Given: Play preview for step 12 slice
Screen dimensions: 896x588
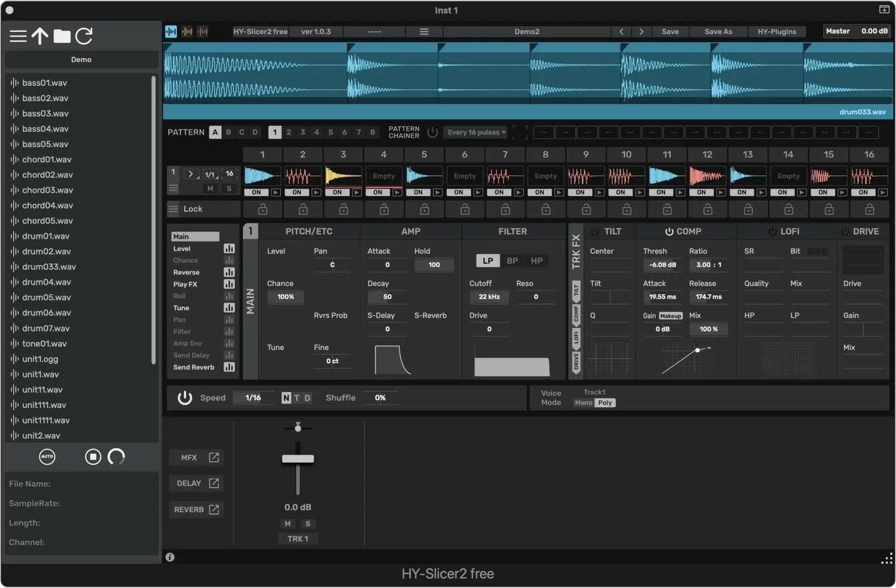Looking at the screenshot, I should coord(721,192).
